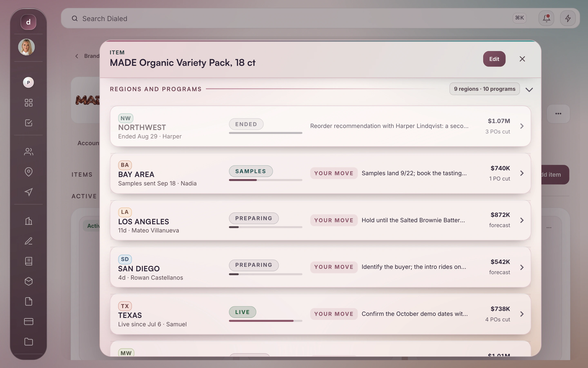Screen dimensions: 588x368
Task: Click the ENDED status pill for Northwest
Action: click(x=246, y=124)
